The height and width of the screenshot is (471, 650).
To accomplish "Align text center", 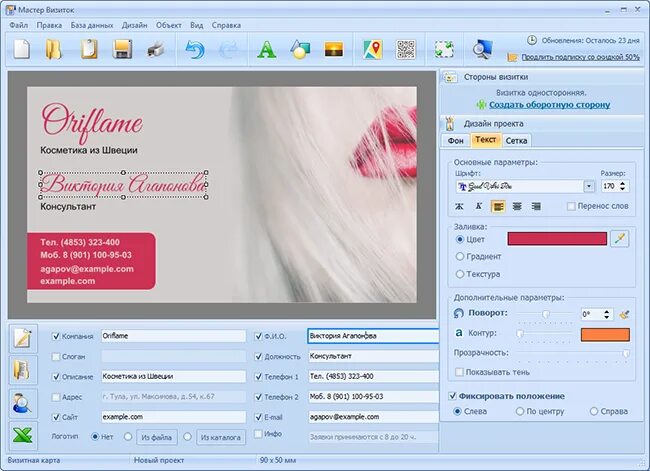I will pyautogui.click(x=517, y=206).
